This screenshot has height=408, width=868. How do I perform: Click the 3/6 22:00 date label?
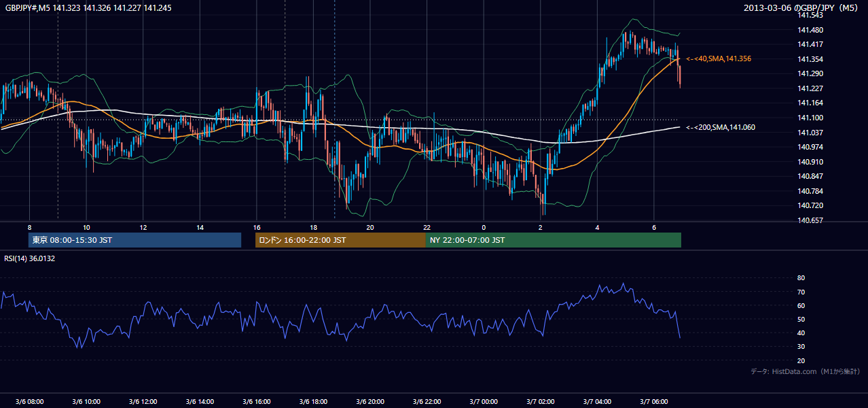point(427,402)
